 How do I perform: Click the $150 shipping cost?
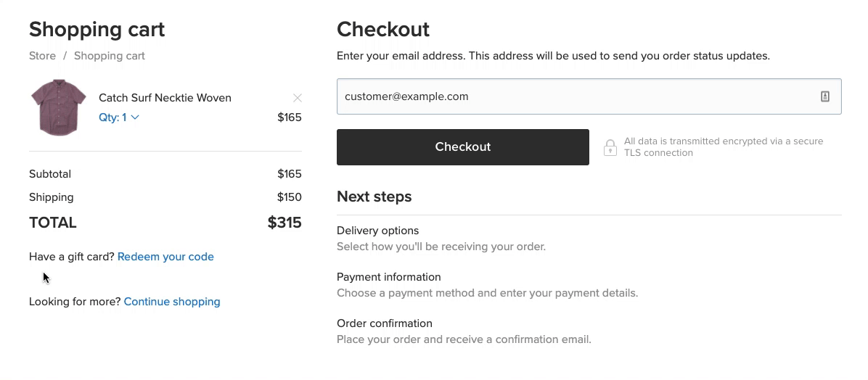(x=289, y=197)
